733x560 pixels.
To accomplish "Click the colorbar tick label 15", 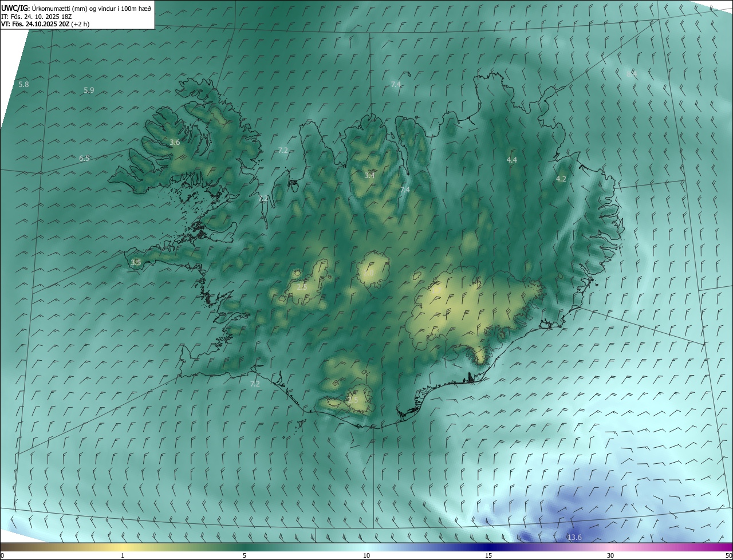I will click(x=488, y=555).
